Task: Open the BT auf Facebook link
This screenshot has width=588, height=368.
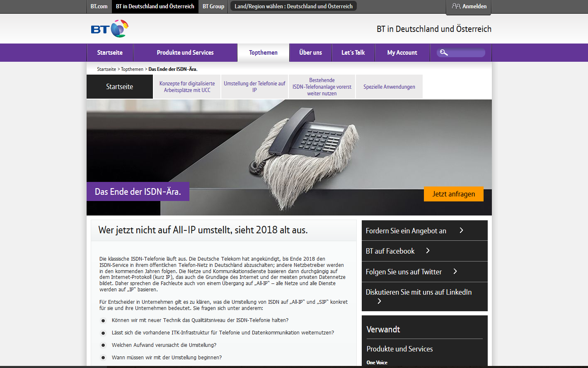Action: click(390, 251)
